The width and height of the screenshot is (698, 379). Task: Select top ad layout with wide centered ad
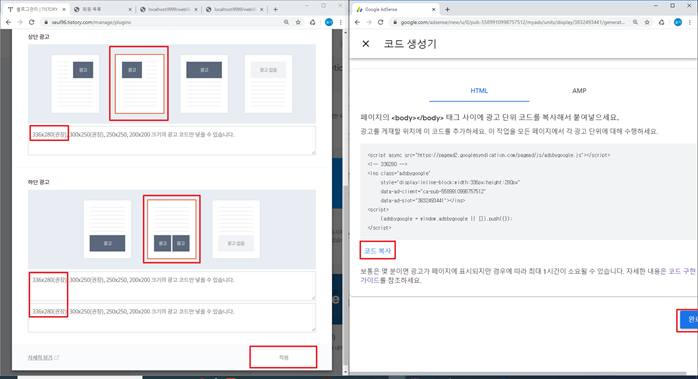click(204, 84)
